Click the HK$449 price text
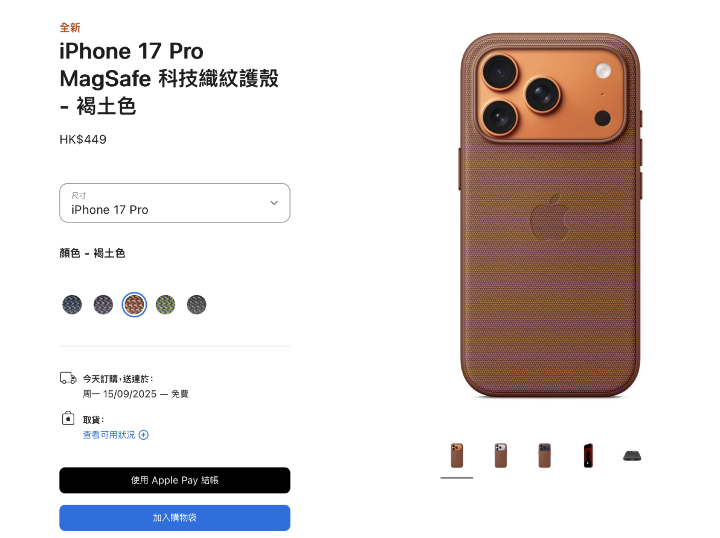 (x=83, y=140)
